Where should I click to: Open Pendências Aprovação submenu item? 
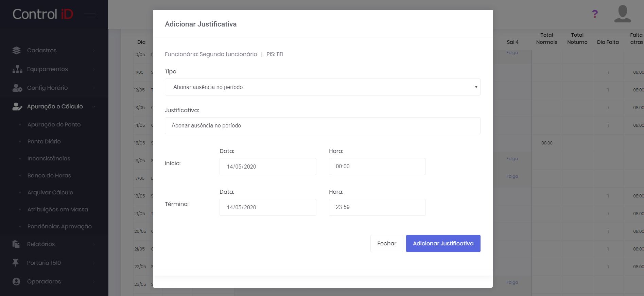click(59, 226)
